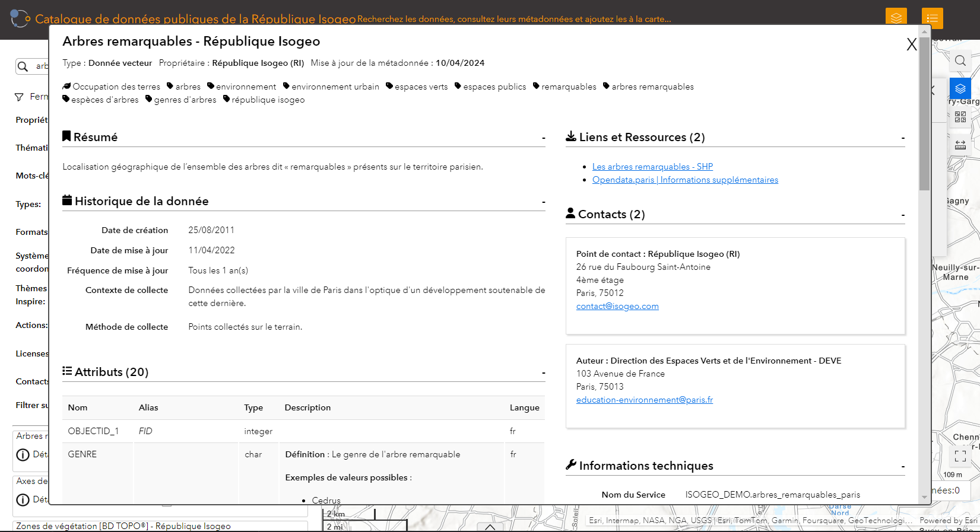Image resolution: width=980 pixels, height=532 pixels.
Task: Open the blue layers panel icon
Action: (960, 89)
